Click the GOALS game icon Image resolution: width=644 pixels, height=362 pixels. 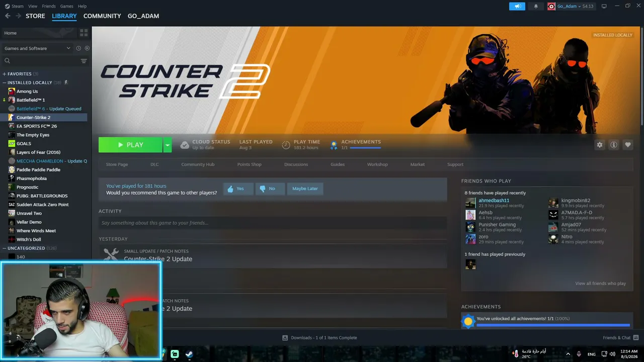pos(12,143)
